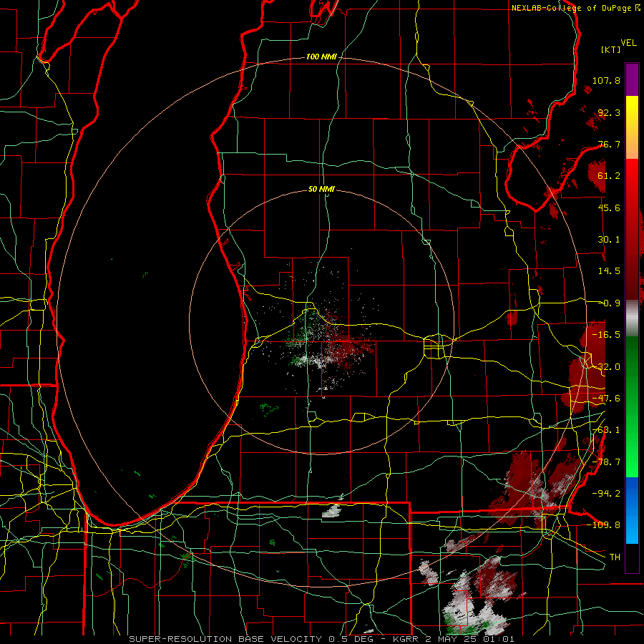Click the 45.6 value on velocity scale
The height and width of the screenshot is (644, 644).
[x=609, y=208]
